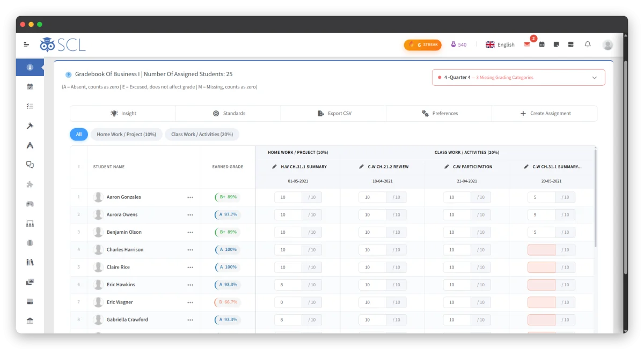This screenshot has height=349, width=644.
Task: Open the photo gallery icon in the sidebar
Action: (x=30, y=282)
